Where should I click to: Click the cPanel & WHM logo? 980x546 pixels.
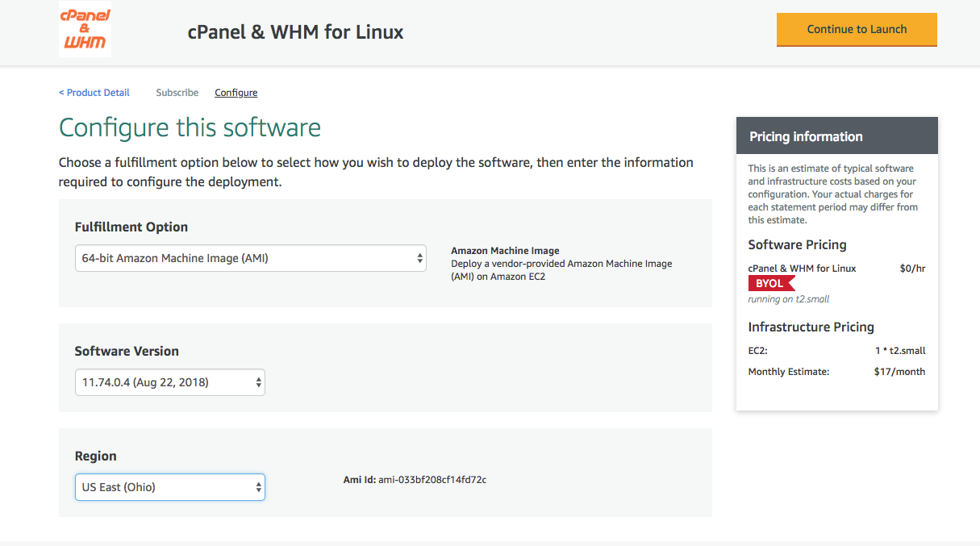85,30
